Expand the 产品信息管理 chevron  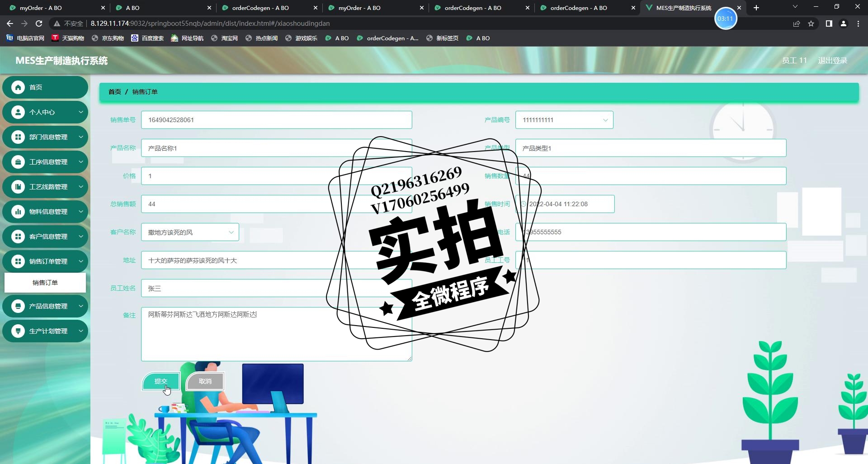(x=81, y=306)
